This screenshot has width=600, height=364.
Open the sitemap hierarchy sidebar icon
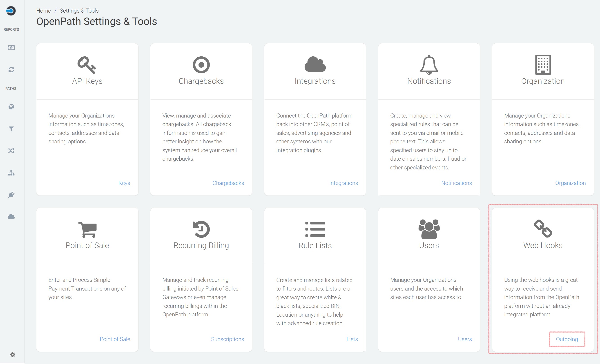pos(11,173)
